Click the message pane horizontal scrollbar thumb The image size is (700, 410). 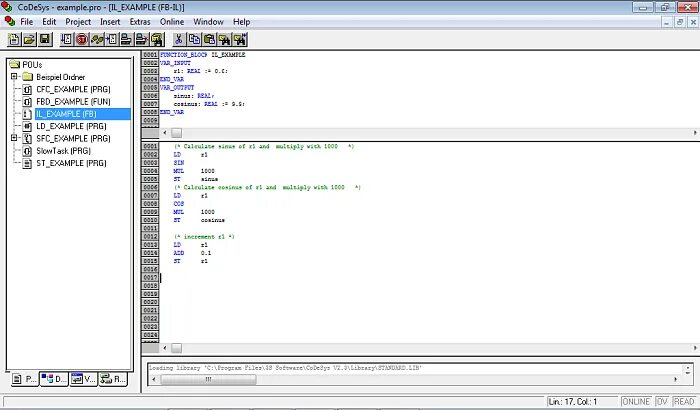(x=208, y=380)
